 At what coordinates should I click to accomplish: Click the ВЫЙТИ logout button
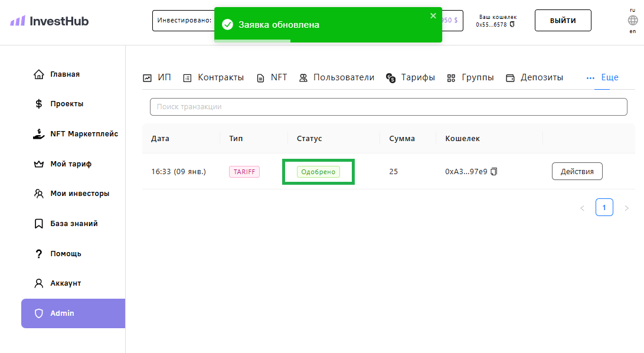point(563,21)
